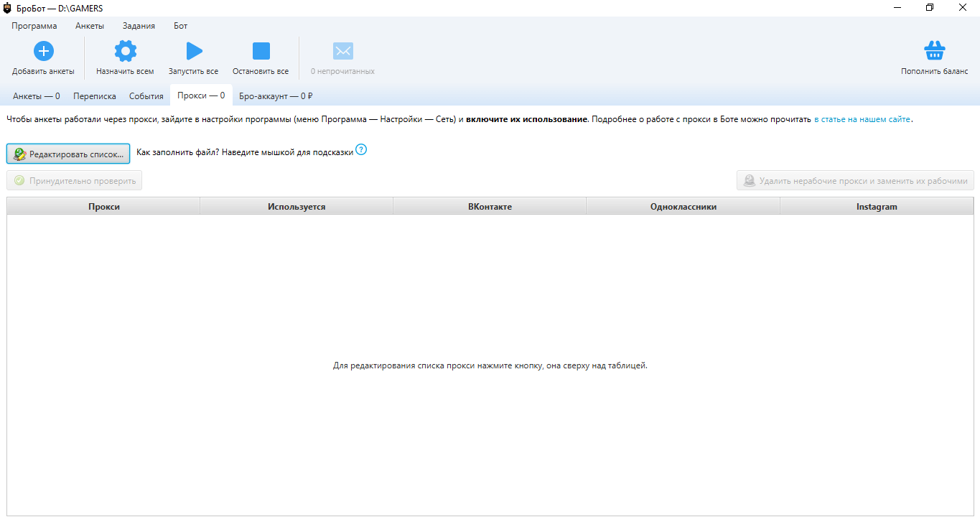The image size is (980, 522).
Task: Click the Редактировать список... button
Action: click(68, 154)
